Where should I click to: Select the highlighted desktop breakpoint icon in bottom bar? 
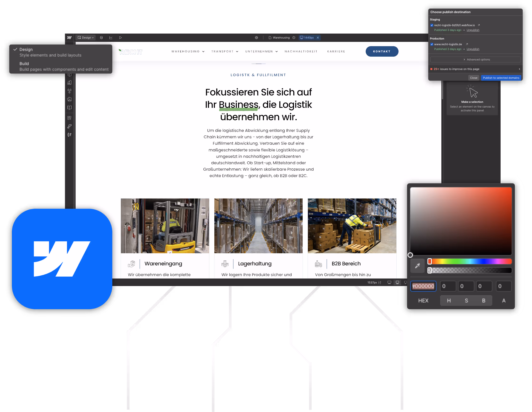(397, 282)
